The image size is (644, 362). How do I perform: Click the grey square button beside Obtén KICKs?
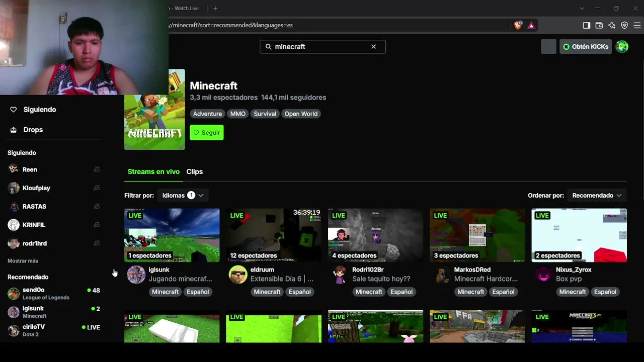point(548,47)
